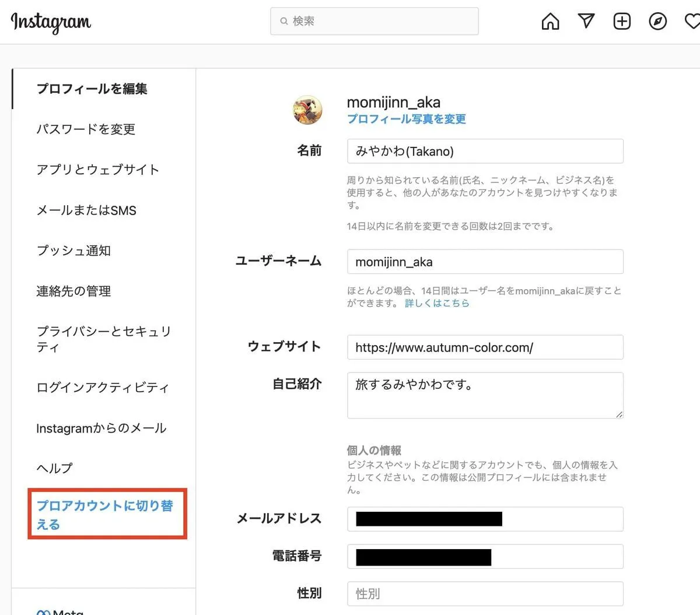
Task: Open activity heart icon
Action: 692,22
